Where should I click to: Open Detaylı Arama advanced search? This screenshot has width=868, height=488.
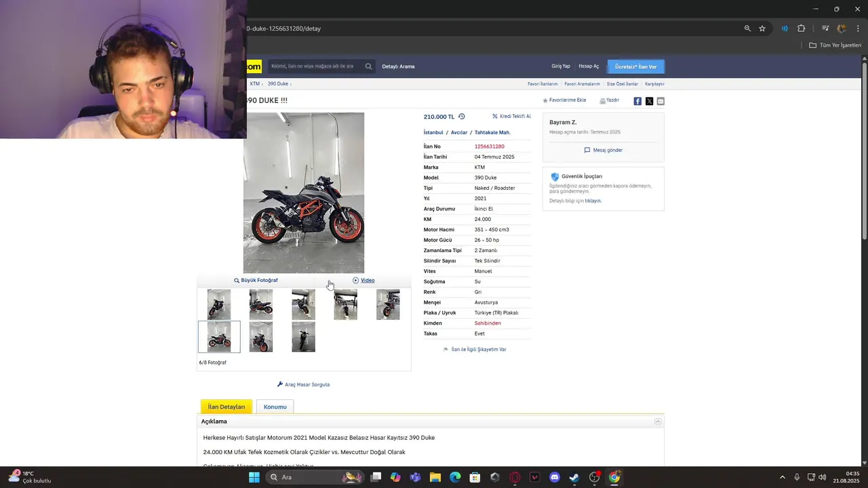click(398, 66)
